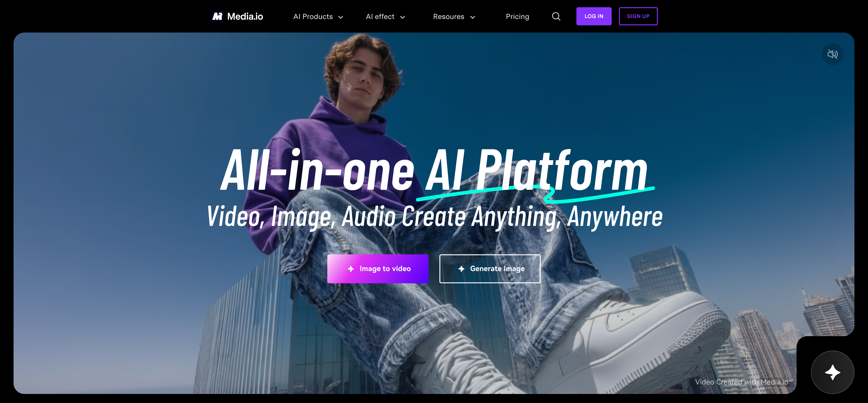Click the SIGN UP button
This screenshot has height=403, width=868.
[638, 16]
